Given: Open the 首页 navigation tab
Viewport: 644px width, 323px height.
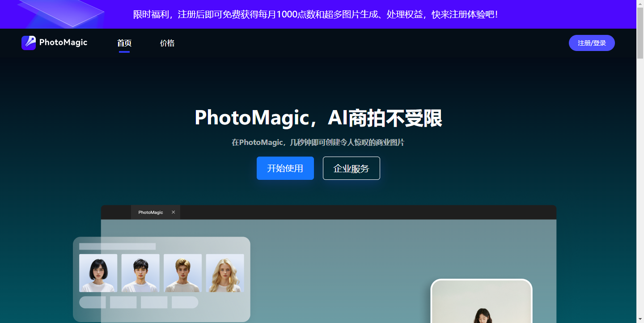Looking at the screenshot, I should coord(124,43).
